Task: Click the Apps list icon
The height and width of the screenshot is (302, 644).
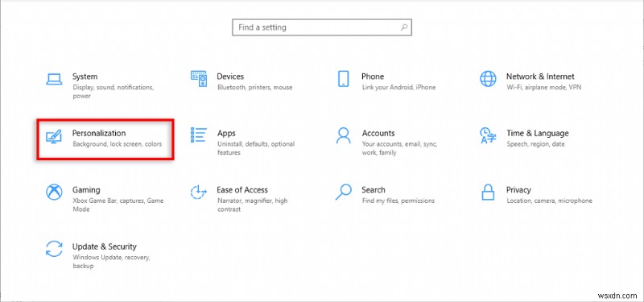Action: (199, 134)
